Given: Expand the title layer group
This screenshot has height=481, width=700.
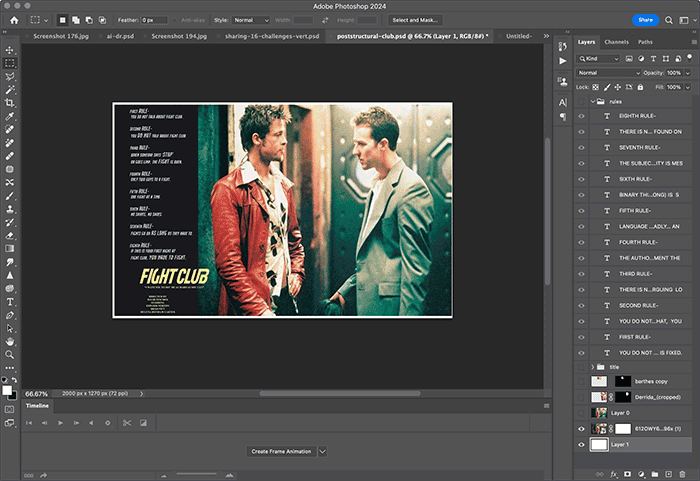Looking at the screenshot, I should [592, 367].
